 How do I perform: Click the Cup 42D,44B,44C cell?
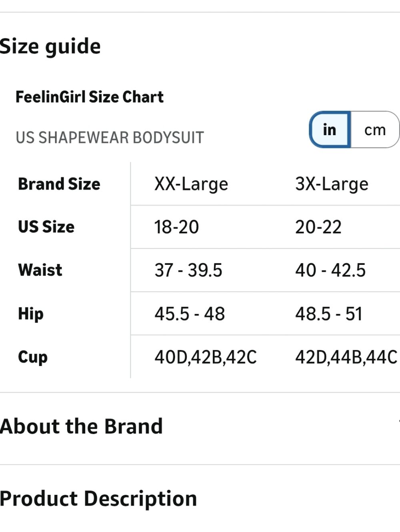pyautogui.click(x=346, y=357)
